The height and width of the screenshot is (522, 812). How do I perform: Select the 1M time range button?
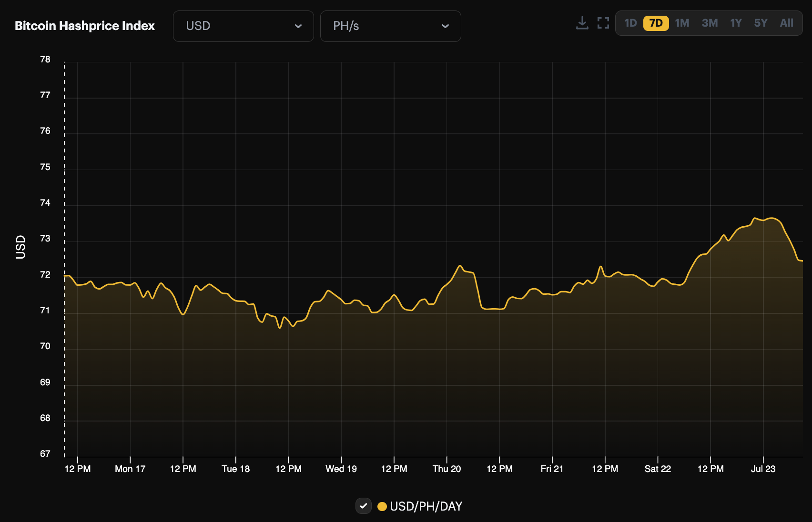tap(682, 22)
